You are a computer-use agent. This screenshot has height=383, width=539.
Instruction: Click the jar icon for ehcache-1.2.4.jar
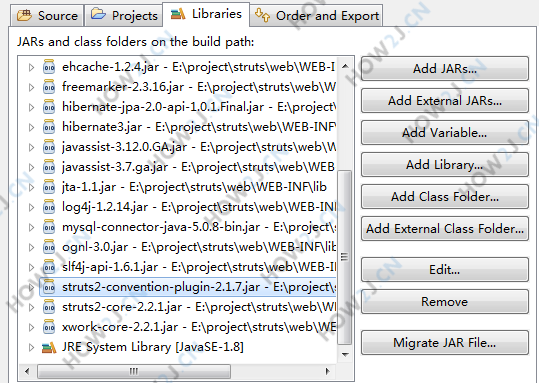click(49, 67)
